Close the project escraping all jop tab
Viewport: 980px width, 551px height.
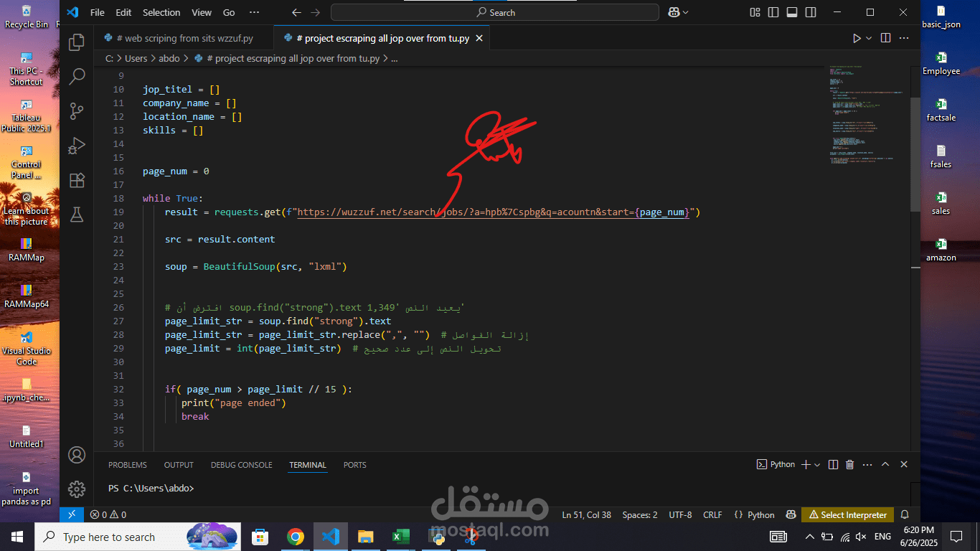[479, 38]
